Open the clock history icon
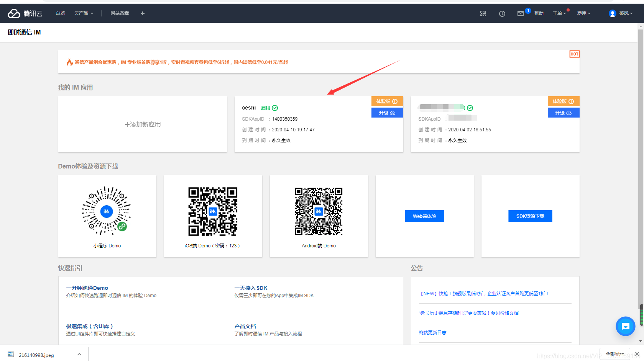 (x=502, y=13)
